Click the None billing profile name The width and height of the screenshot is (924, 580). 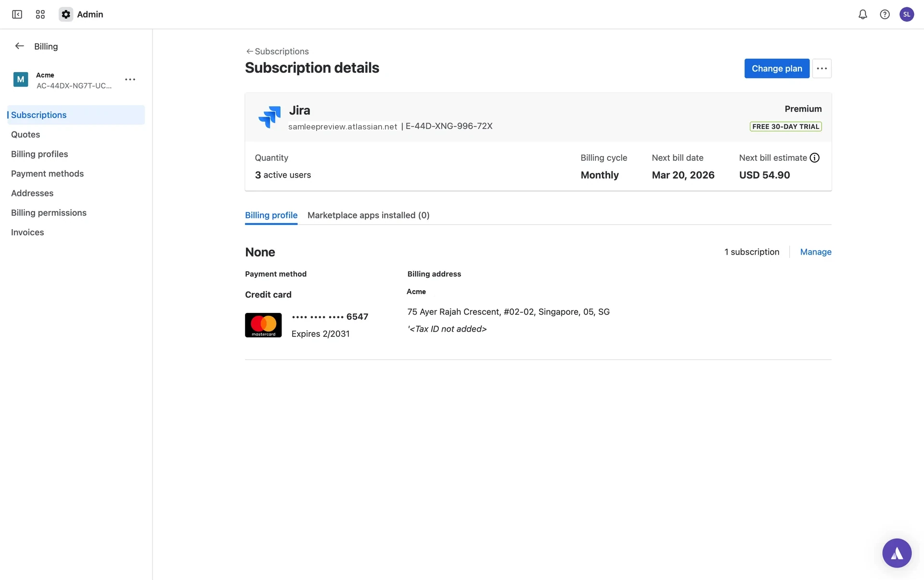tap(260, 252)
